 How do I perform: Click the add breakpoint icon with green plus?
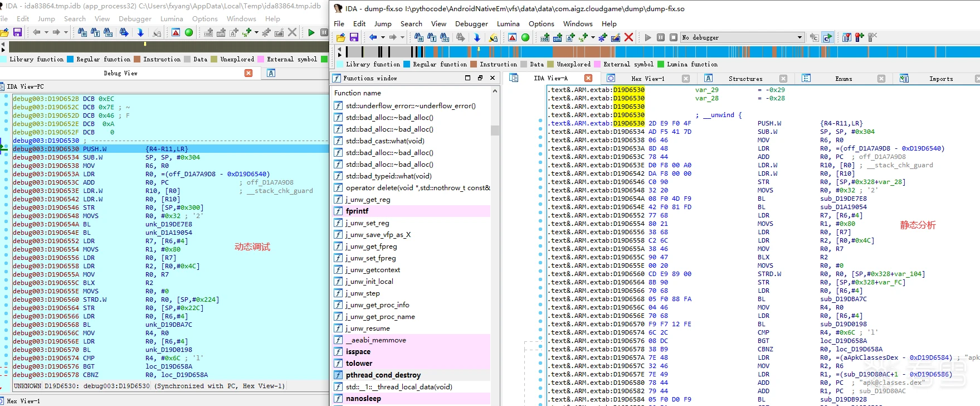point(860,37)
